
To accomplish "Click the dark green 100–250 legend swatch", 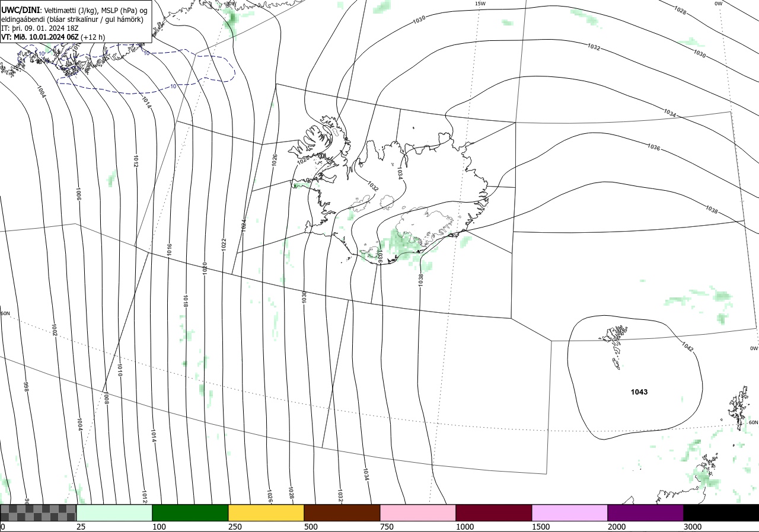I will coord(190,512).
